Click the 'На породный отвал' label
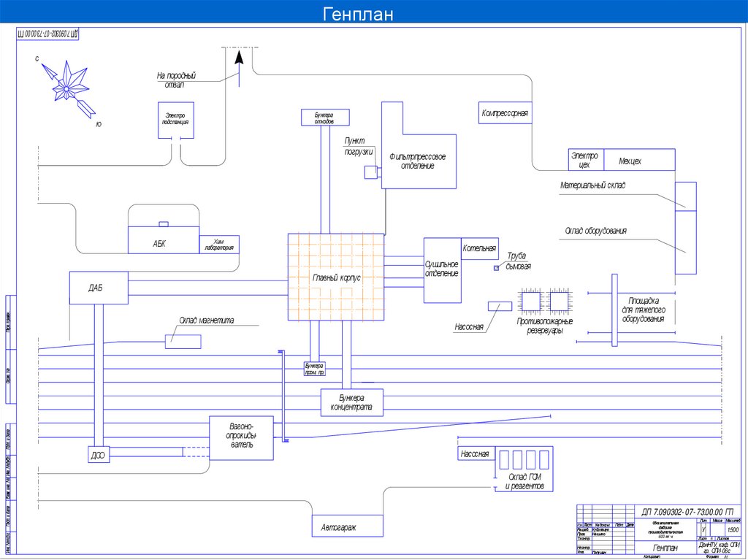748x560 pixels. coord(177,80)
